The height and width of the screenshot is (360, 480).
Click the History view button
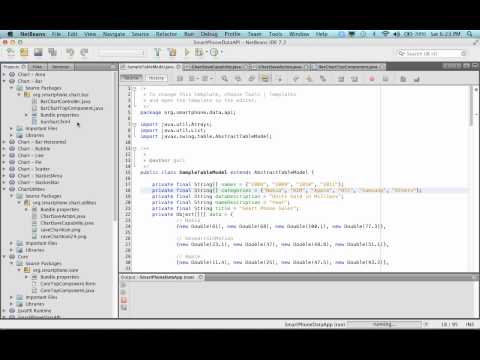coord(156,78)
